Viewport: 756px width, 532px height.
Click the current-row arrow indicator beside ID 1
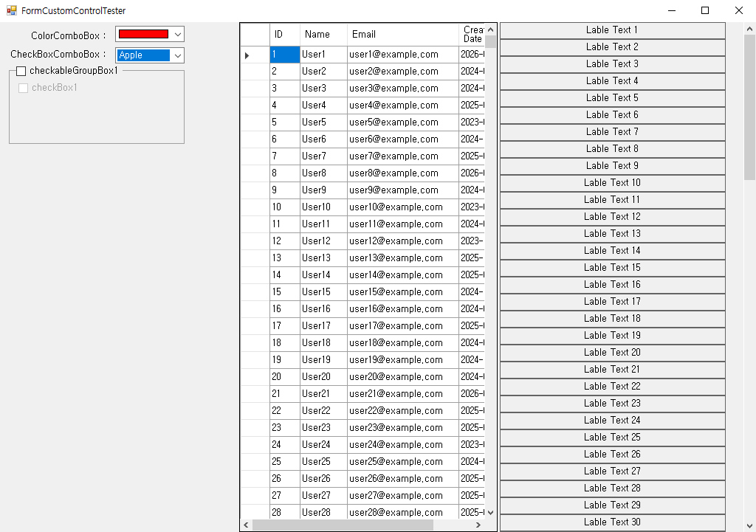tap(247, 55)
